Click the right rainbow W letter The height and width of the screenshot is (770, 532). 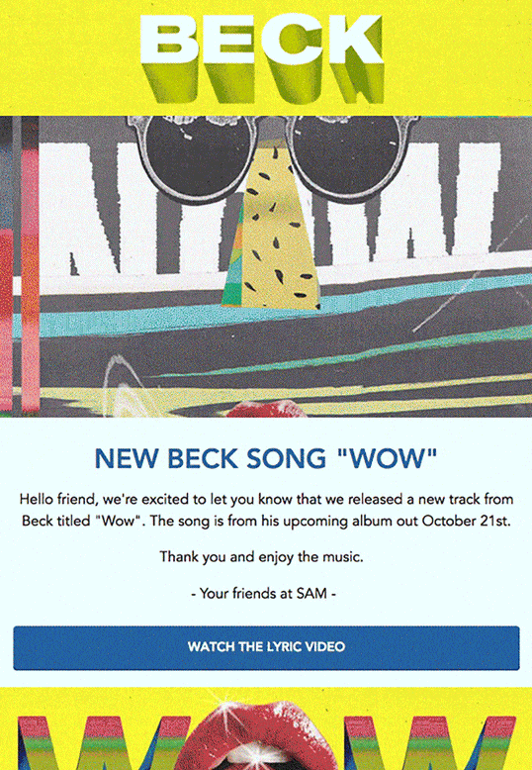click(427, 742)
